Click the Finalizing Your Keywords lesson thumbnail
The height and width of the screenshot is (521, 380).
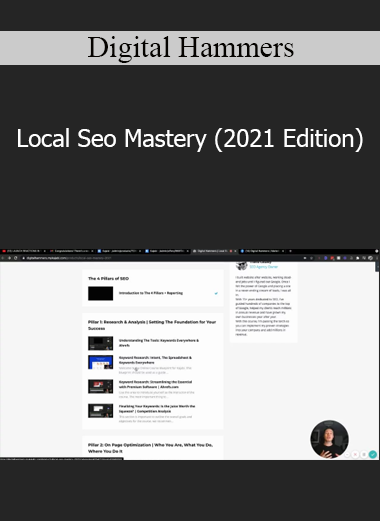tap(100, 411)
